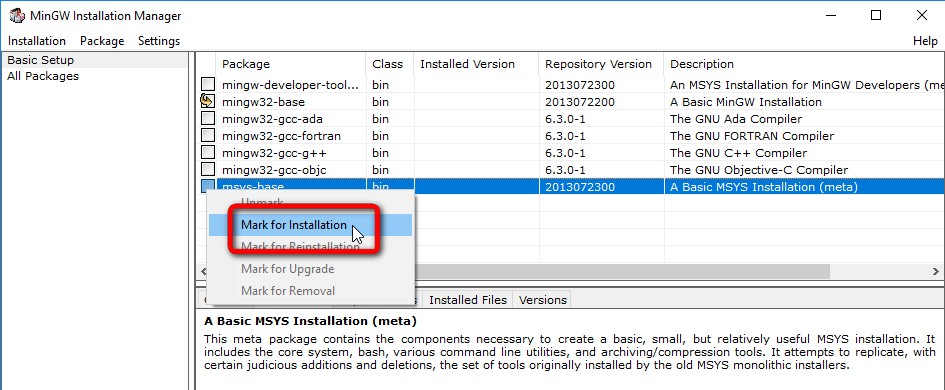This screenshot has height=390, width=945.
Task: Close the MinGW Installation Manager window
Action: 921,16
